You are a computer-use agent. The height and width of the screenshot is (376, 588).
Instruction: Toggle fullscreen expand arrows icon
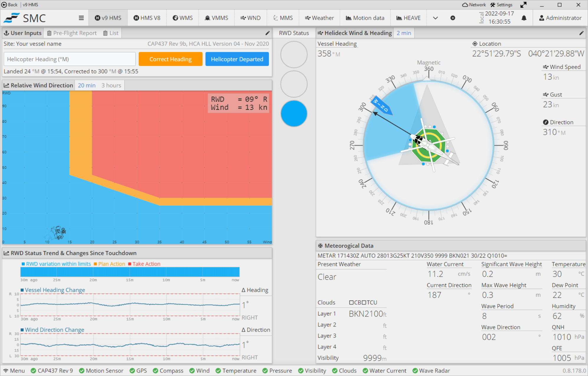tap(523, 5)
